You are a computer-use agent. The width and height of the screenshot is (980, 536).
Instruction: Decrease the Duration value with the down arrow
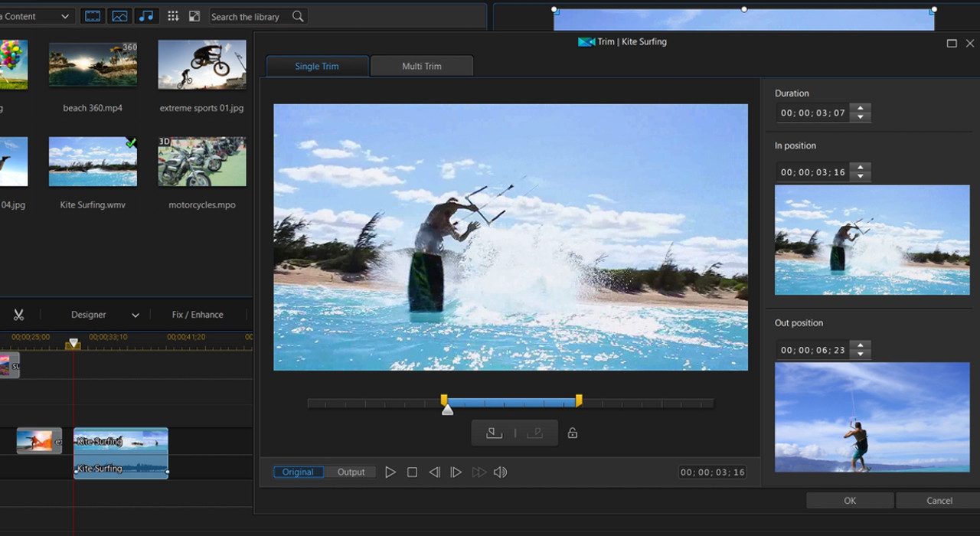point(861,117)
